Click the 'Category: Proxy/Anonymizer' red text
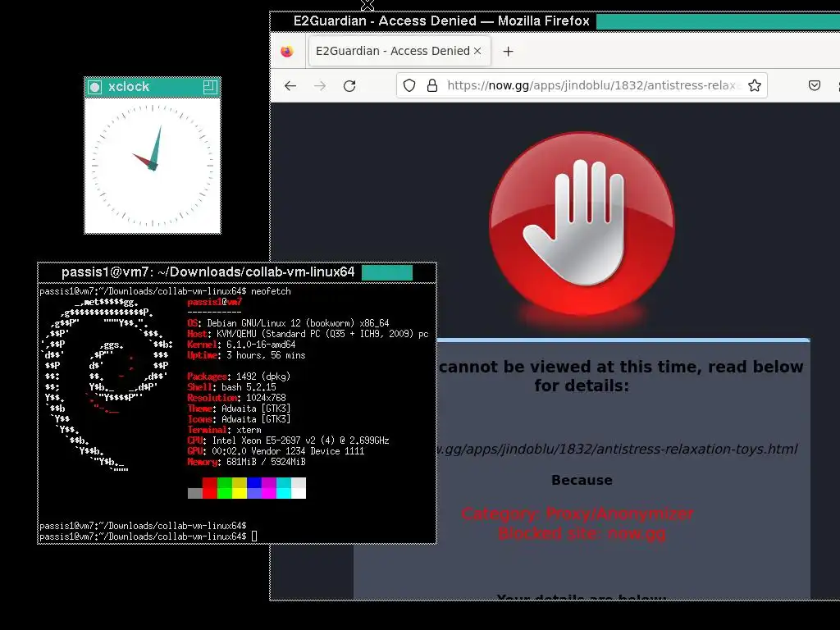 pos(577,514)
